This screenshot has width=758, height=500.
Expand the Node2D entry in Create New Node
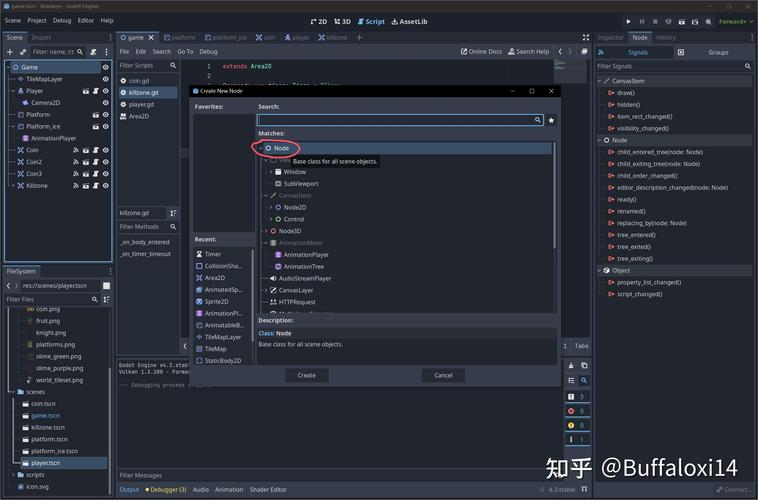271,207
